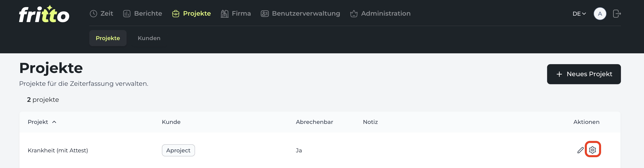Edit Krankheit project with pencil icon
Screen dimensions: 644x168
tap(580, 150)
